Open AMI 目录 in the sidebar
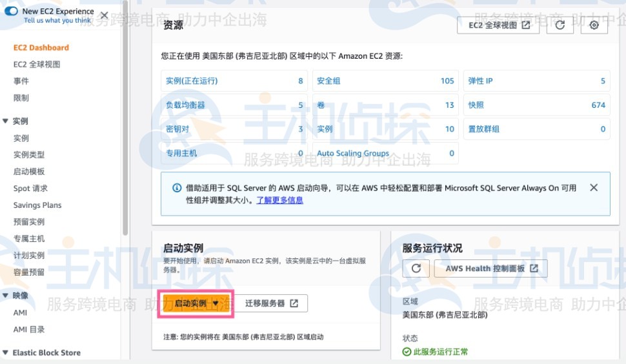This screenshot has width=626, height=364. 29,329
